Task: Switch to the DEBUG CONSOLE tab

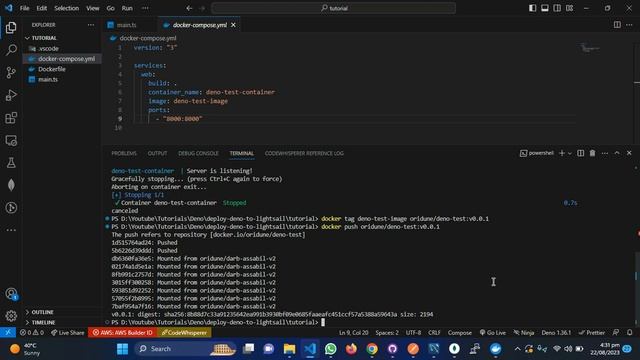Action: tap(198, 153)
